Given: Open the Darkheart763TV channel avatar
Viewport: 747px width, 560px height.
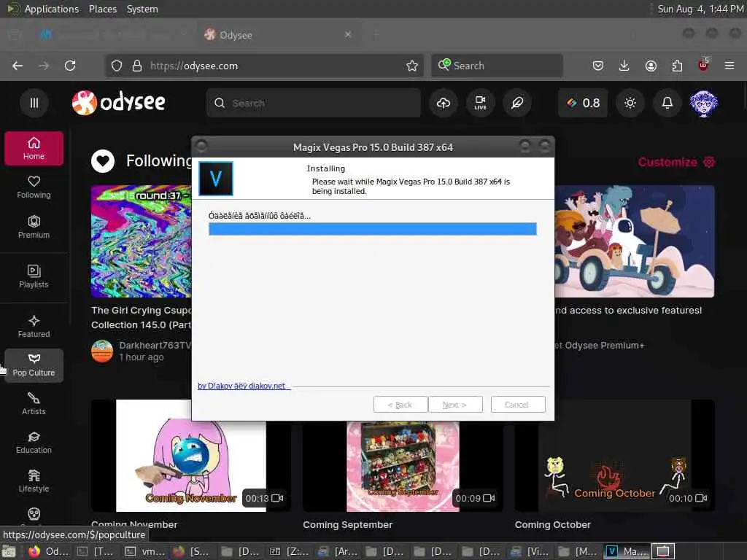Looking at the screenshot, I should click(102, 351).
